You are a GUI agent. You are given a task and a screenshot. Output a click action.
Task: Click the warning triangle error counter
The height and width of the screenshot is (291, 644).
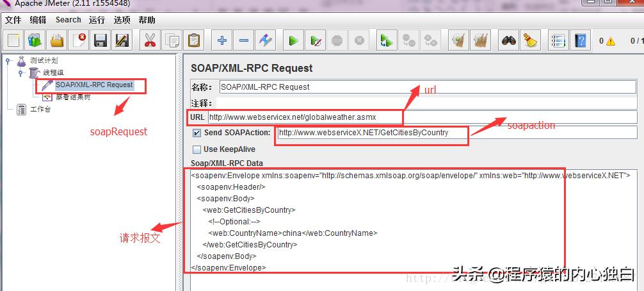610,41
